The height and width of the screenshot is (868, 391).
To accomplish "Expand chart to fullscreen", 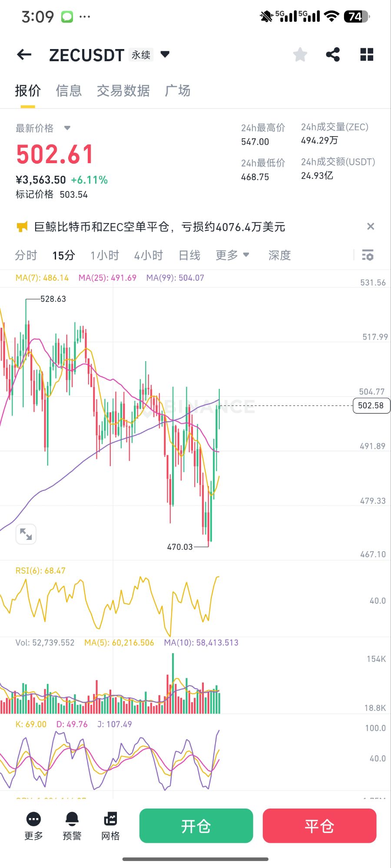I will [26, 534].
